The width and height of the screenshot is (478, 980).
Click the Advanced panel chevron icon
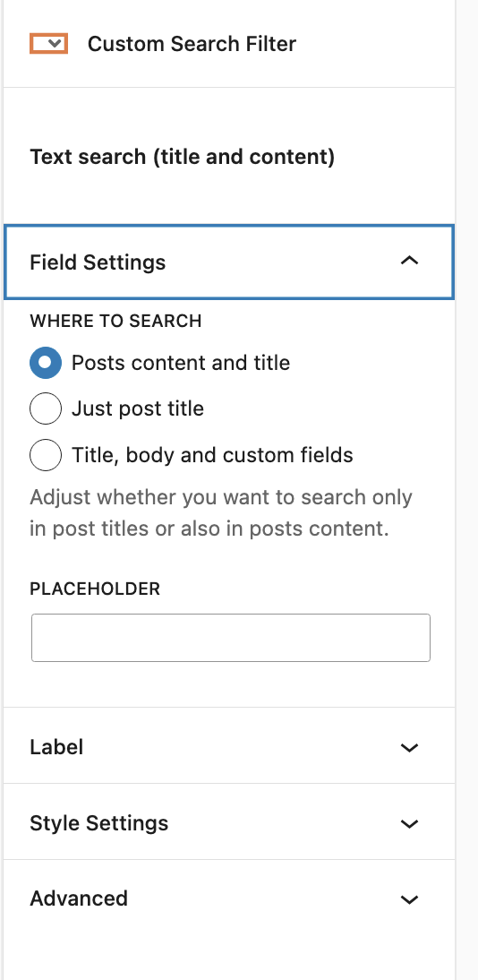(409, 899)
